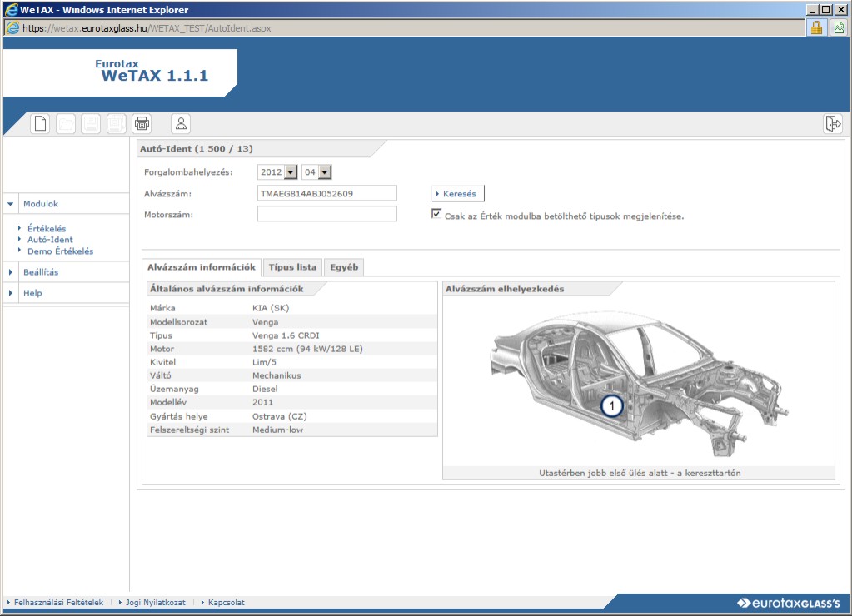852x616 pixels.
Task: Open the Értékelés module
Action: coord(47,229)
